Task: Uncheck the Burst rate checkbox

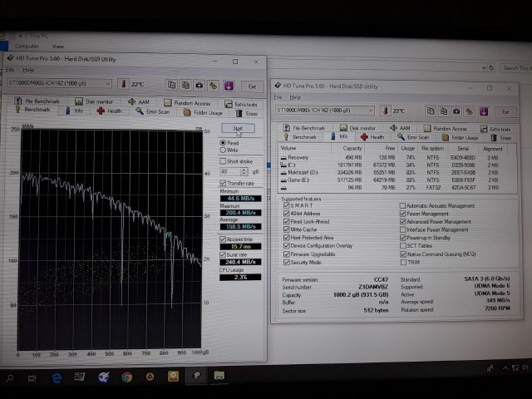Action: click(x=223, y=254)
